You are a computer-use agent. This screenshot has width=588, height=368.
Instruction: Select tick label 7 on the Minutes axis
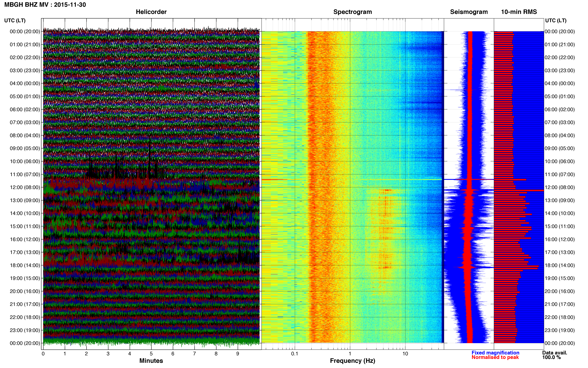tap(195, 354)
